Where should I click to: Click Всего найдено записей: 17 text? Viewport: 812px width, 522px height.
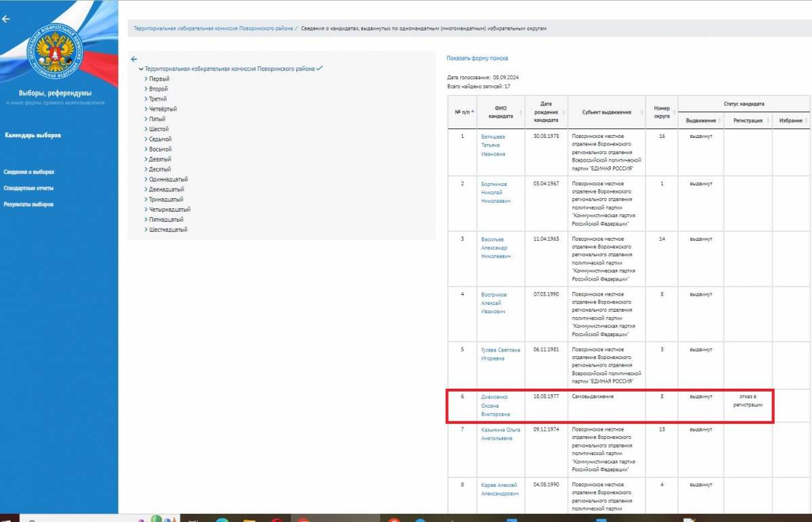(x=478, y=87)
